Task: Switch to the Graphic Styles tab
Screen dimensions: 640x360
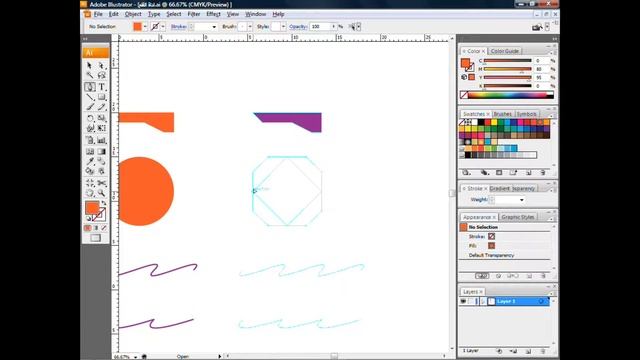Action: pos(518,217)
